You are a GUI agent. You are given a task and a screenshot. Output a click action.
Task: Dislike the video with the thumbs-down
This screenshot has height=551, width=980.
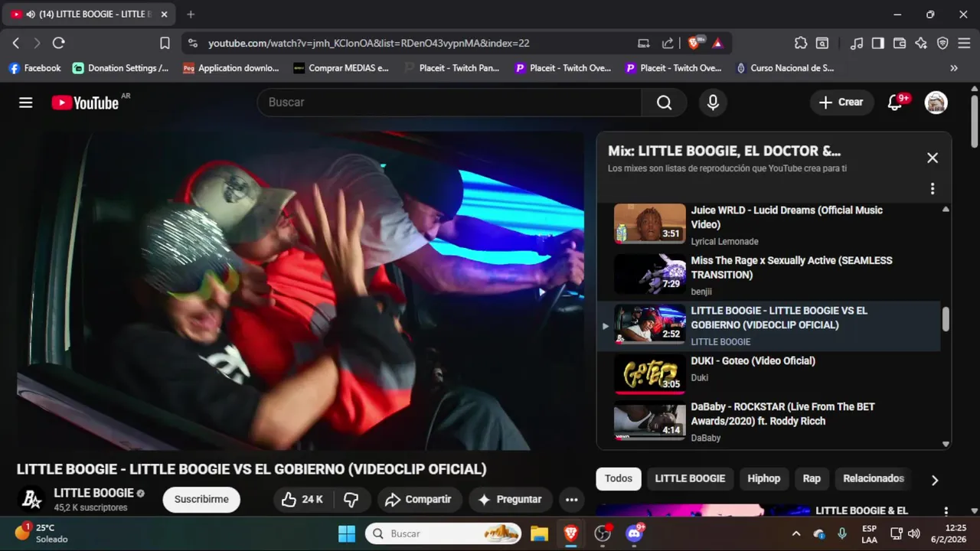(x=351, y=500)
